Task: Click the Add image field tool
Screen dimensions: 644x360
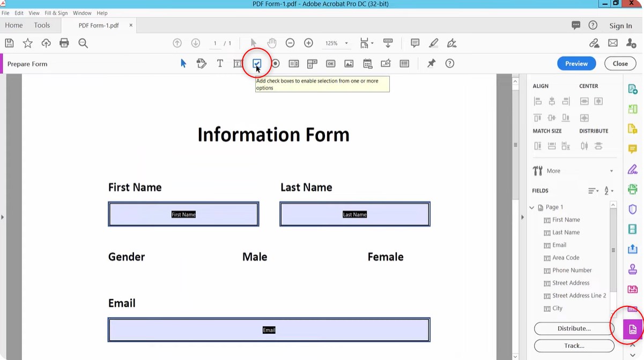Action: pyautogui.click(x=349, y=63)
